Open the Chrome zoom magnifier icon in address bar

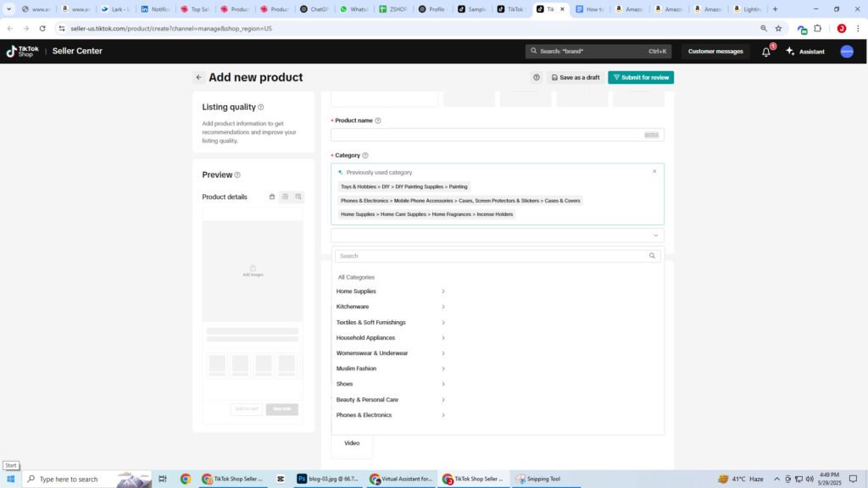pyautogui.click(x=764, y=28)
